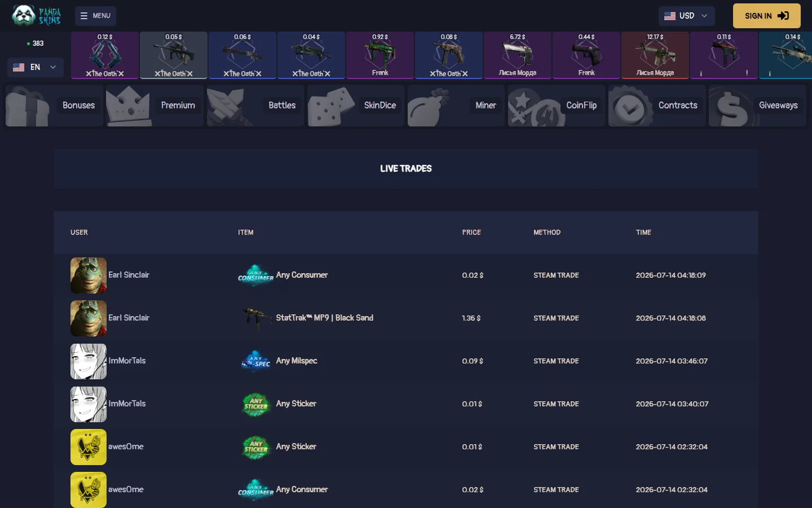Screen dimensions: 812x508
Task: Open the 0.14 $ sniper drop card
Action: click(x=785, y=55)
